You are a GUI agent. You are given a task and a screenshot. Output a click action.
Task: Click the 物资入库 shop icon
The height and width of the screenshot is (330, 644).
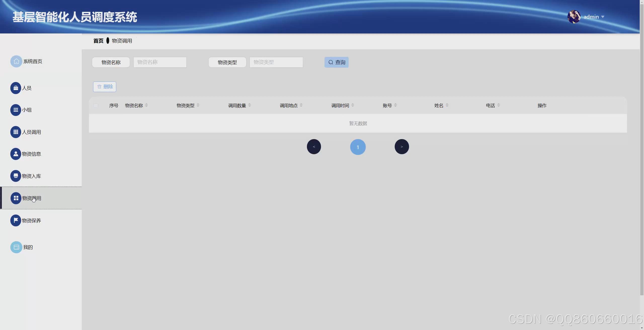(16, 176)
